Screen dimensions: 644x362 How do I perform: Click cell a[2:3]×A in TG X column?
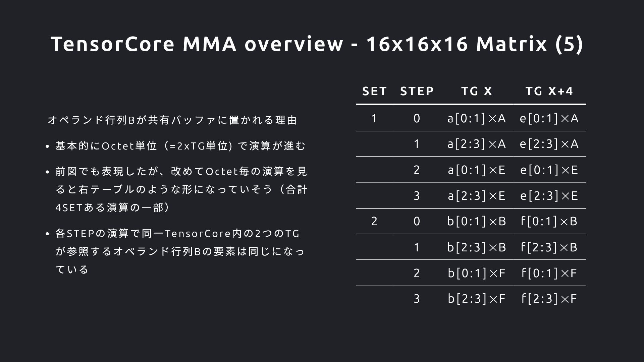click(477, 144)
